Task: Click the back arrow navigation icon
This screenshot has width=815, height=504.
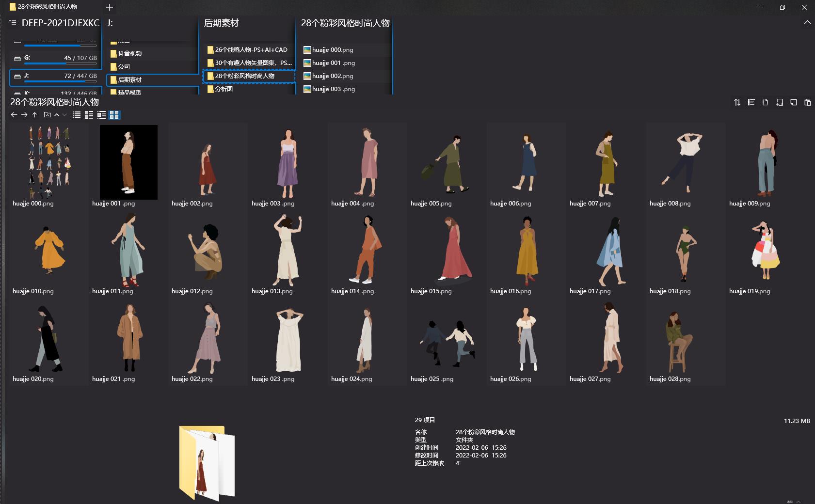Action: pyautogui.click(x=14, y=115)
